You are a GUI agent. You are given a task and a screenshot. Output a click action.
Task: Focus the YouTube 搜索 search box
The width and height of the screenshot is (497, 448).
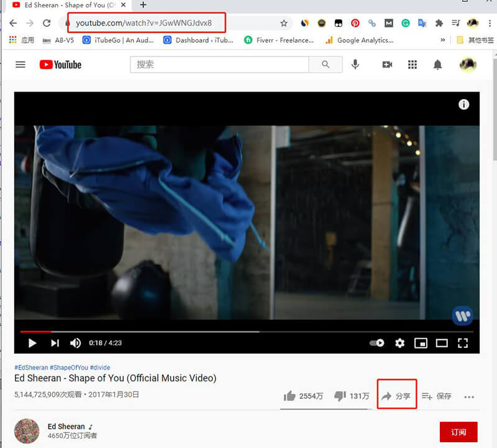pyautogui.click(x=219, y=65)
